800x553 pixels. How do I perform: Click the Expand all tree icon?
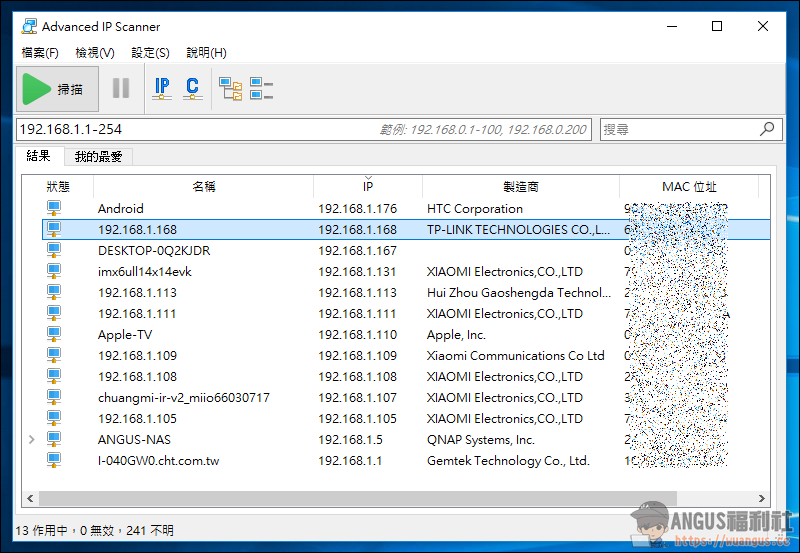[230, 89]
